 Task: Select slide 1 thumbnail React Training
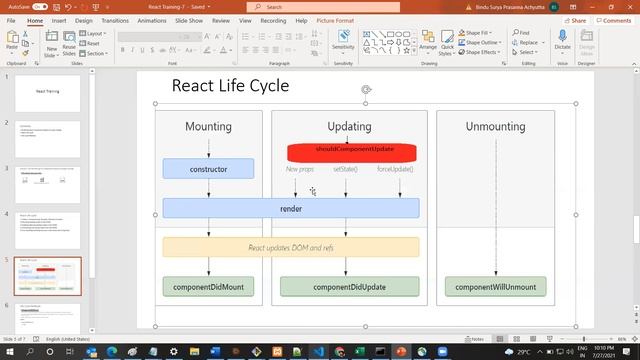click(x=48, y=93)
